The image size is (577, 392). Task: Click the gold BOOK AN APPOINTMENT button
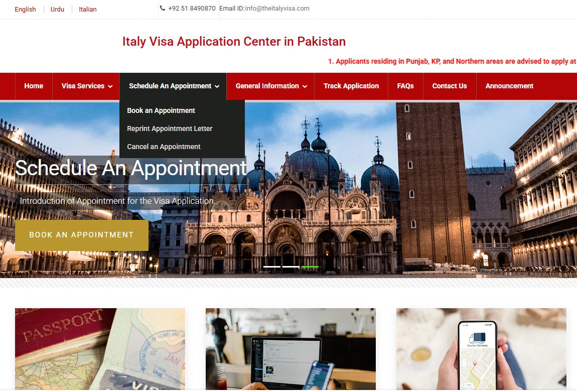(x=82, y=235)
